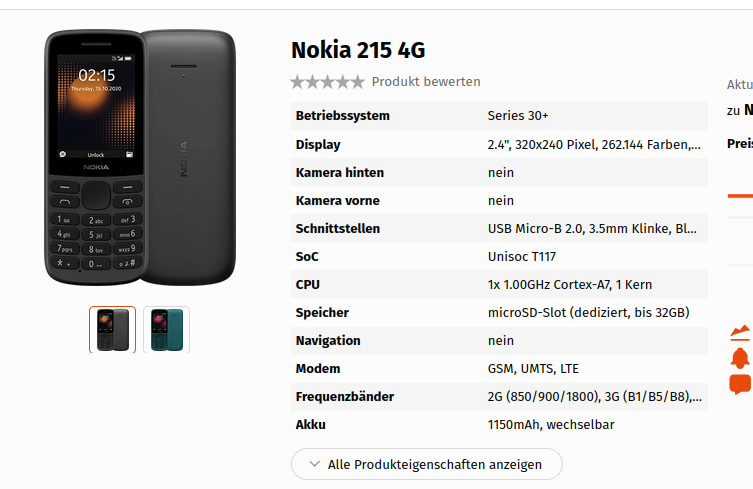Screen dimensions: 753x489
Task: Select the cyan Nokia 215 thumbnail
Action: 167,330
